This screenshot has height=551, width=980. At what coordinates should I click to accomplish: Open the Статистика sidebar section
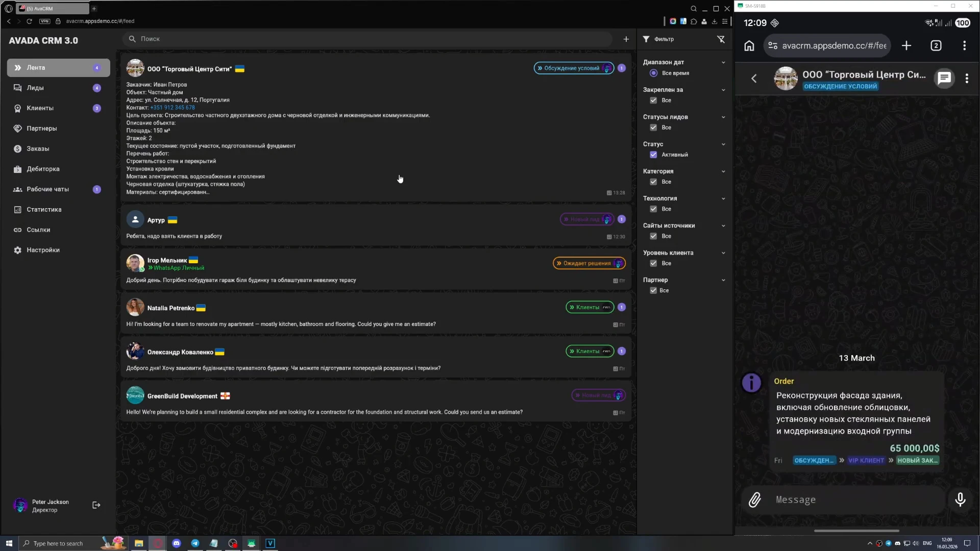coord(44,210)
